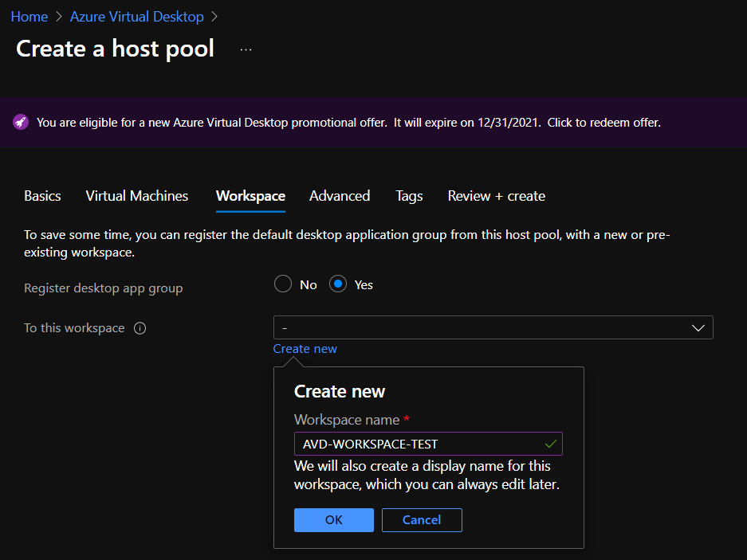Dismiss the Create new popup with Cancel
This screenshot has width=747, height=560.
point(422,520)
